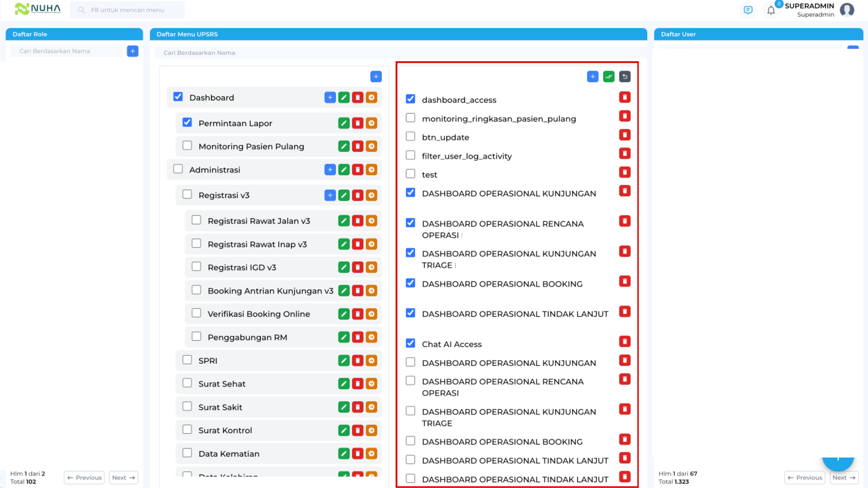The width and height of the screenshot is (868, 488).
Task: Add new permission with the blue plus icon
Action: pos(592,76)
